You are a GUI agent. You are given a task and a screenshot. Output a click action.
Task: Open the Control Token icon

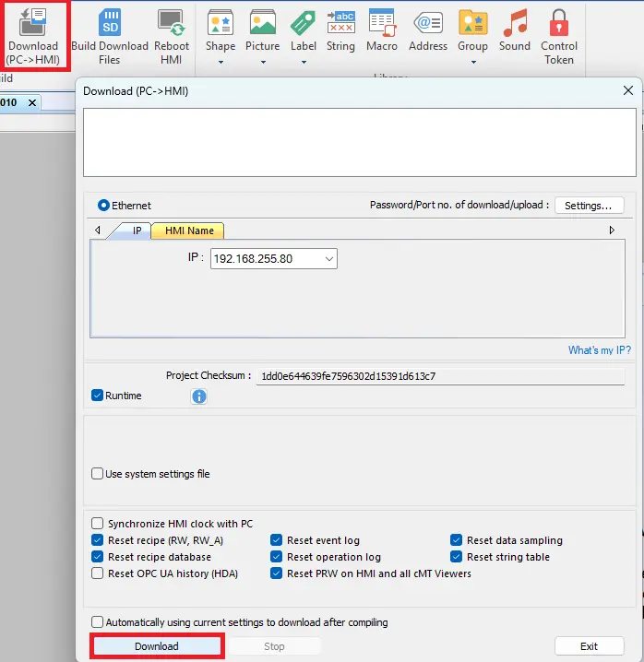point(558,37)
